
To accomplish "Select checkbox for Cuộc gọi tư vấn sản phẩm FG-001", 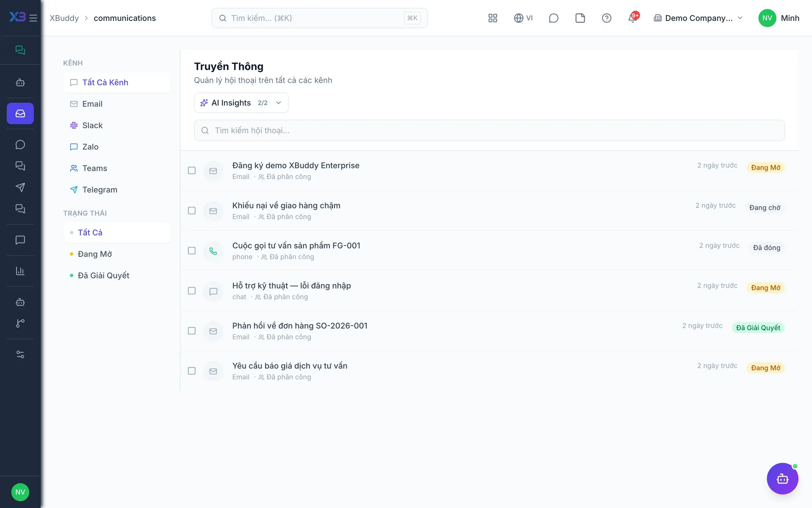I will (192, 251).
